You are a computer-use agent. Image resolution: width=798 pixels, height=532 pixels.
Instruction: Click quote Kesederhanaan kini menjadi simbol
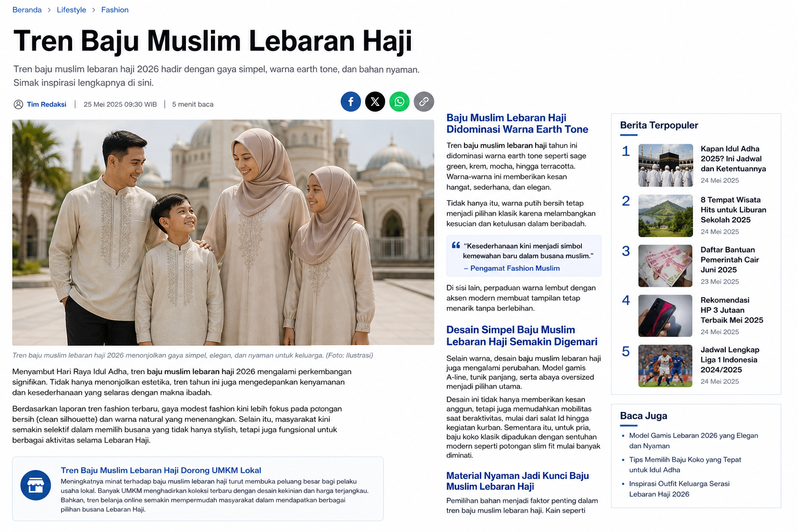[528, 251]
